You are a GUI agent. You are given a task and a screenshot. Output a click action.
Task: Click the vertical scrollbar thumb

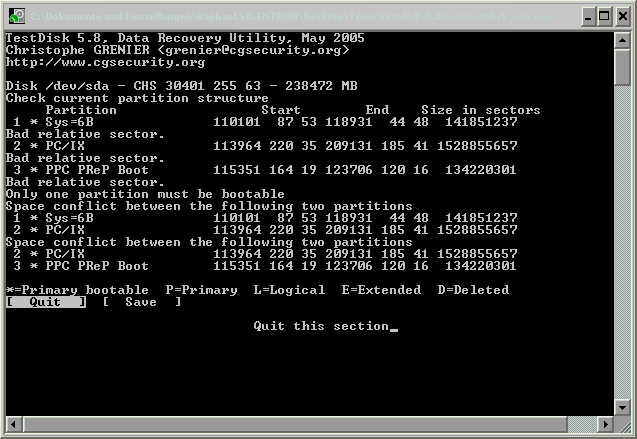[622, 67]
